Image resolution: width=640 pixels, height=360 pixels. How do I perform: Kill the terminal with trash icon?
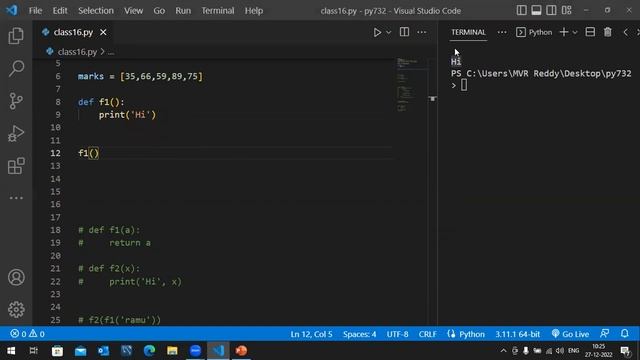click(x=608, y=32)
